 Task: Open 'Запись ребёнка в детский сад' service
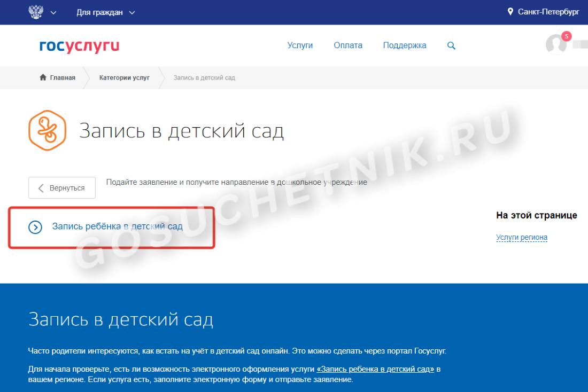118,226
